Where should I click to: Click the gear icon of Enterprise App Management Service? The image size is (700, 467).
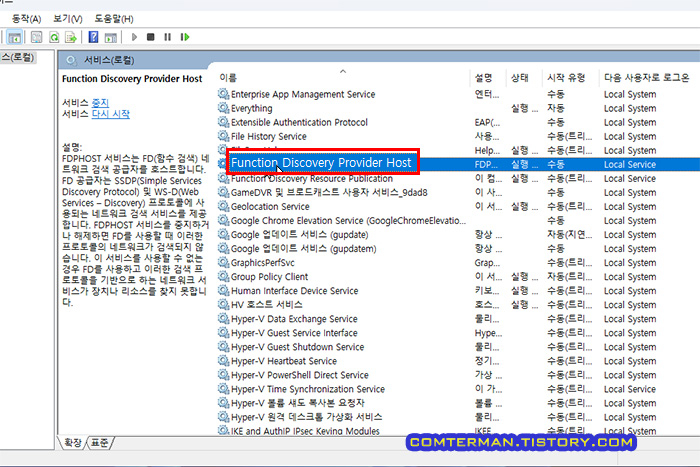(223, 94)
